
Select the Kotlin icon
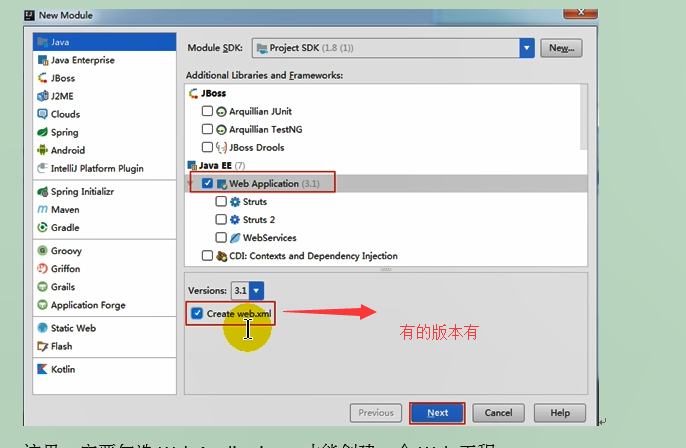click(x=42, y=369)
